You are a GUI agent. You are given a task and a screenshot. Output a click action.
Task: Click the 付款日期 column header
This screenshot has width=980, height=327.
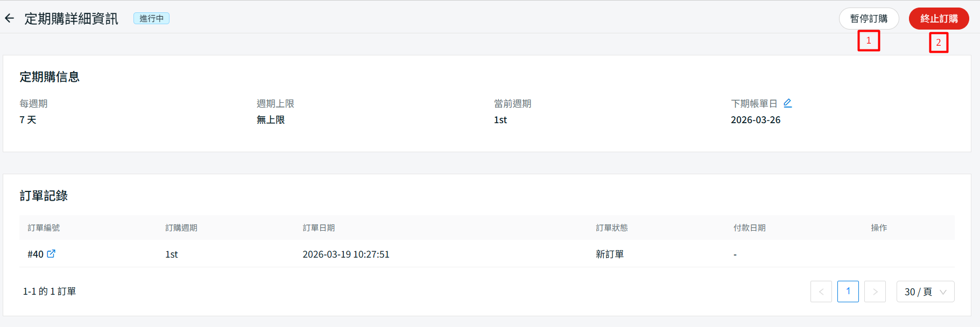coord(749,228)
